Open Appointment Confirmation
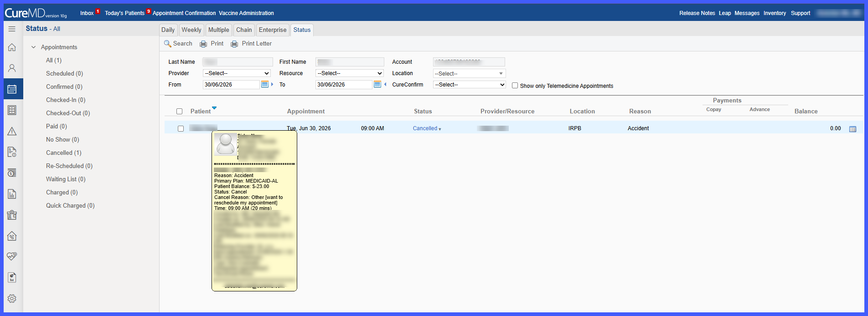 184,13
